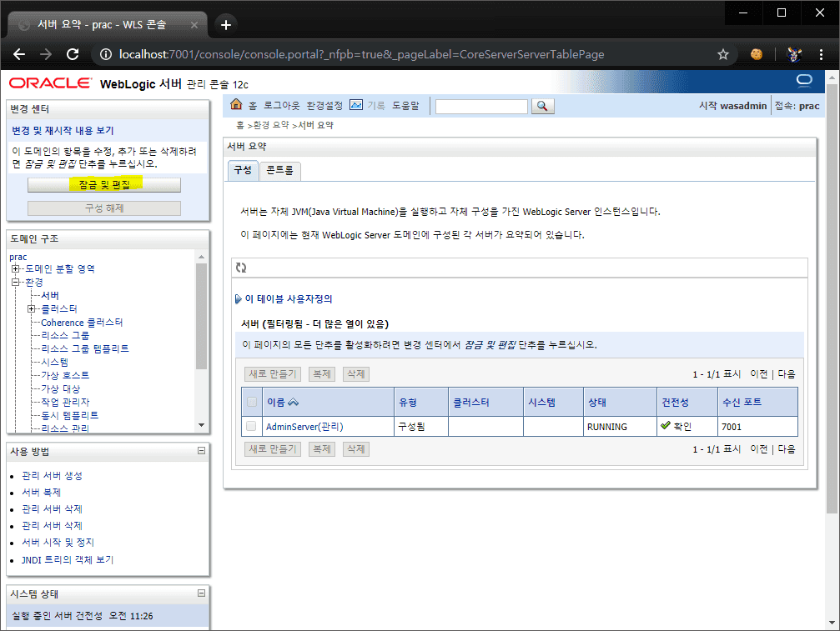The image size is (840, 631).
Task: Open 환경설정 from top menu
Action: pos(324,106)
